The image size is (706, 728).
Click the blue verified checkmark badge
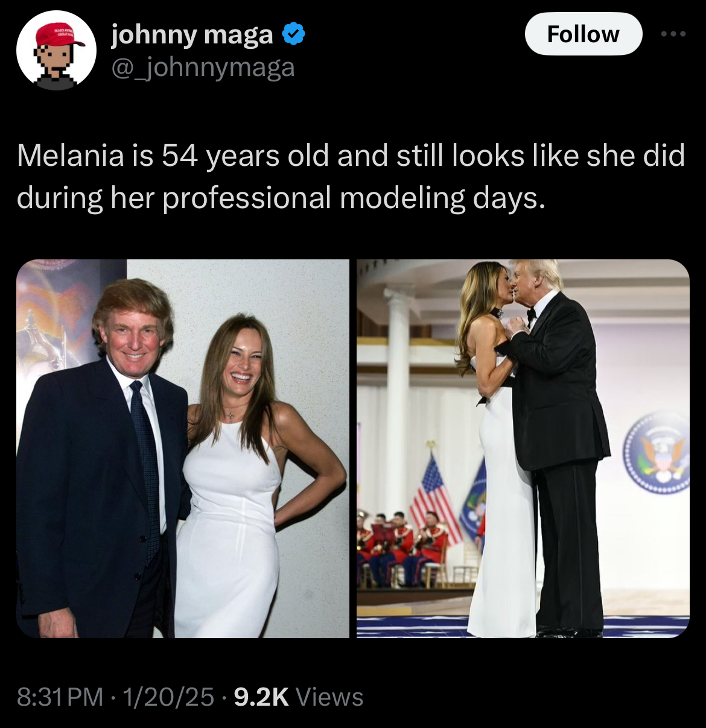click(x=294, y=35)
